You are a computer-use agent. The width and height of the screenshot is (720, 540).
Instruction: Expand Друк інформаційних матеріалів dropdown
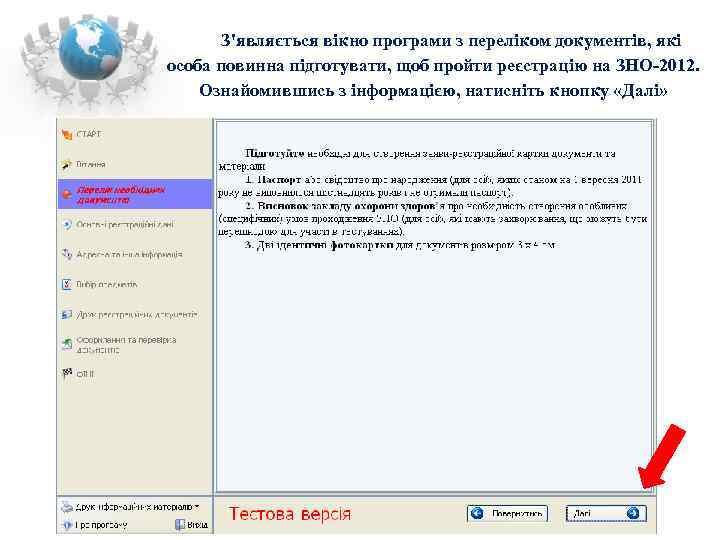pyautogui.click(x=130, y=507)
